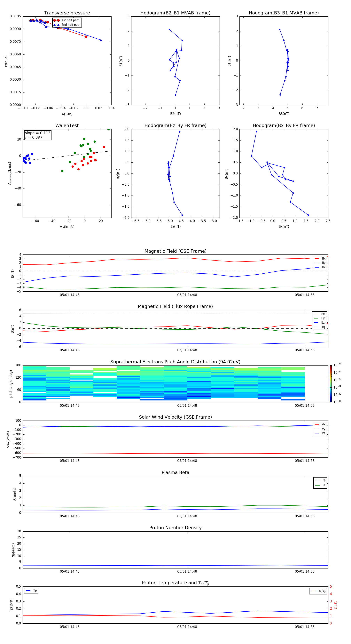Click the 'r = 0.397' annotation
The height and width of the screenshot is (644, 351).
pos(34,137)
